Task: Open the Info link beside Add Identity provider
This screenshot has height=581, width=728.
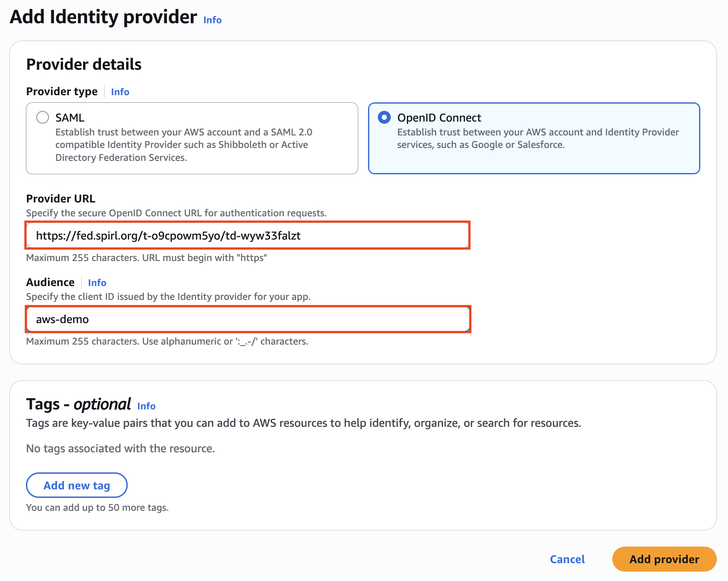Action: click(x=212, y=20)
